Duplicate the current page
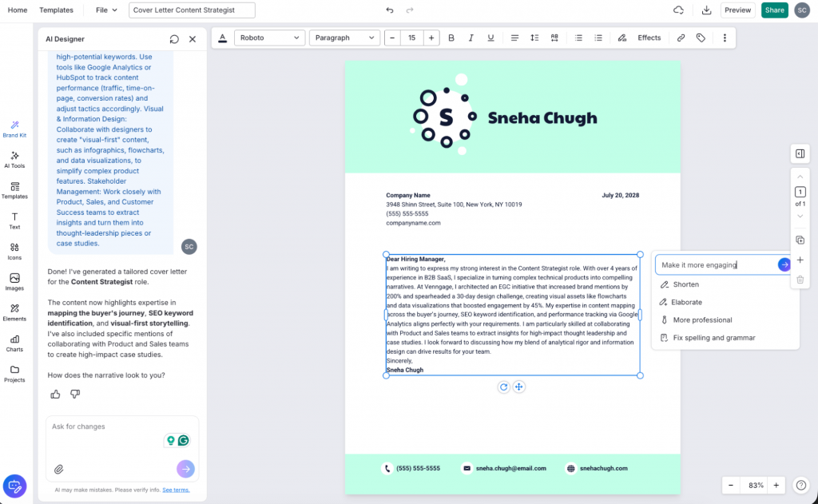Screen dimensions: 818x504 click(x=800, y=240)
